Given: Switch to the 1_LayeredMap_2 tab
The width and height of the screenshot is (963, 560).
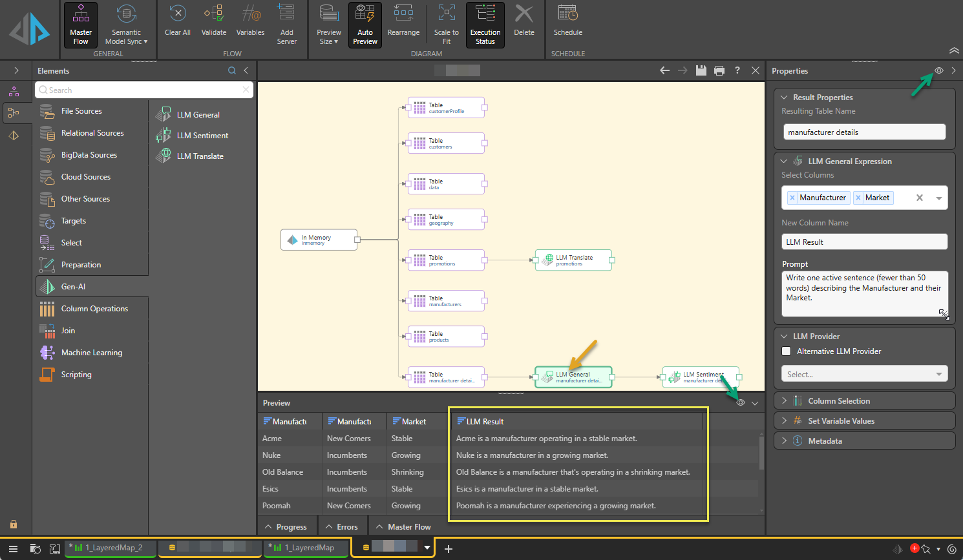Looking at the screenshot, I should pos(112,548).
